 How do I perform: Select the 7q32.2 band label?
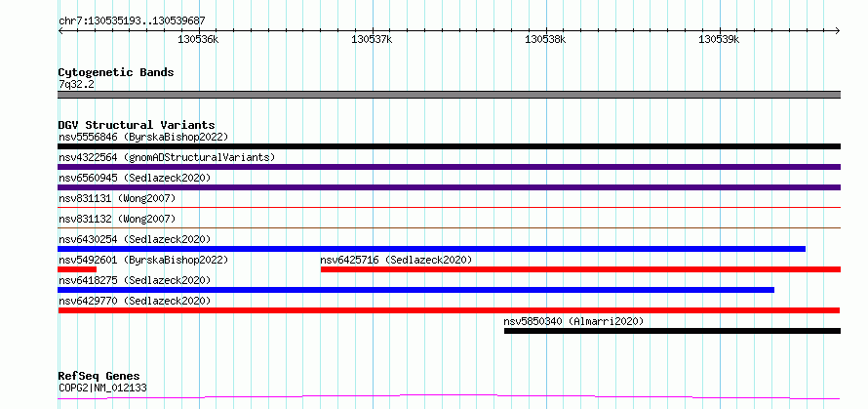76,85
